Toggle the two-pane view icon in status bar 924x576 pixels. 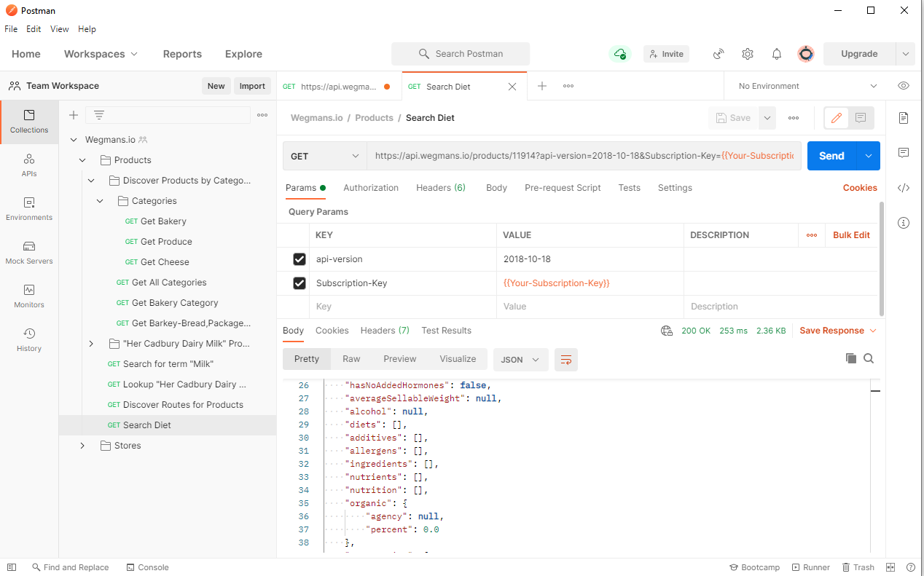click(x=890, y=567)
